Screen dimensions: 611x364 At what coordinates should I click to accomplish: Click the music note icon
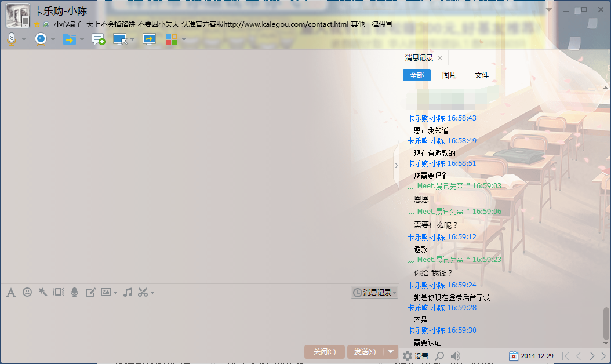128,293
